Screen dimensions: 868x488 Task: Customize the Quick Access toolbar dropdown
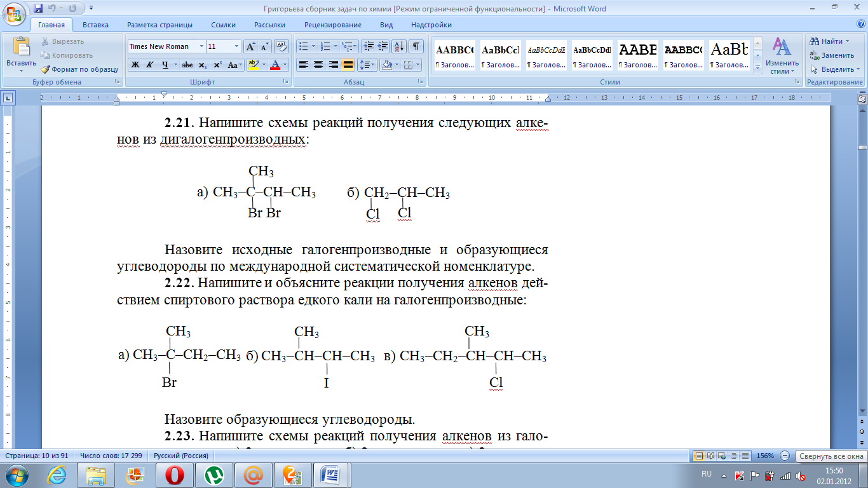pyautogui.click(x=91, y=9)
